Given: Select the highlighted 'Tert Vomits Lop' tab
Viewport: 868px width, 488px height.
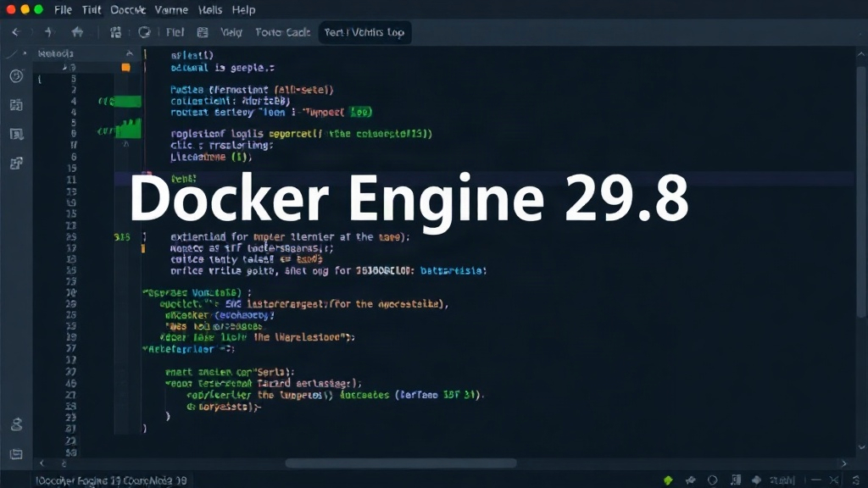Looking at the screenshot, I should coord(364,33).
